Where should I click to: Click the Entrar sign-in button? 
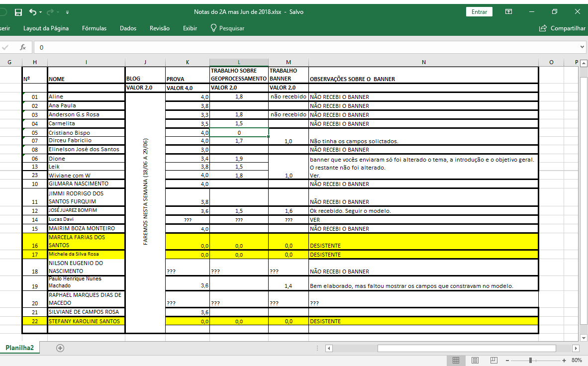click(x=479, y=12)
